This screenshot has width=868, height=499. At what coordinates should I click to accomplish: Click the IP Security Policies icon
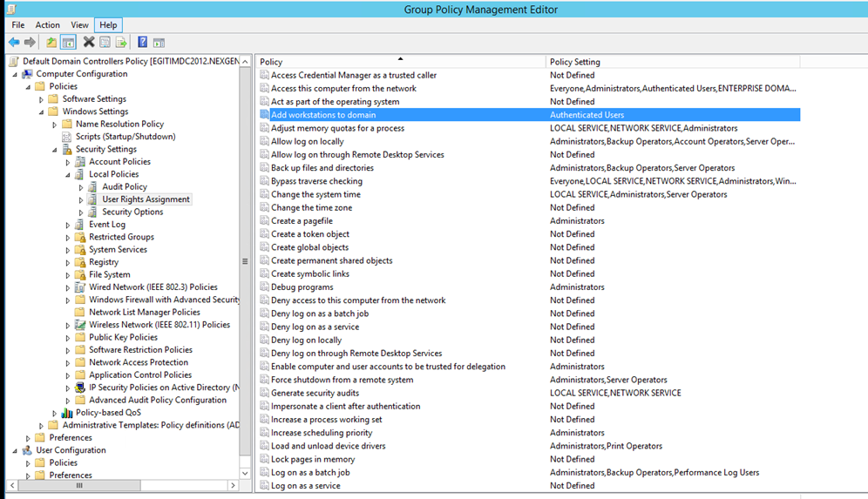pyautogui.click(x=80, y=388)
